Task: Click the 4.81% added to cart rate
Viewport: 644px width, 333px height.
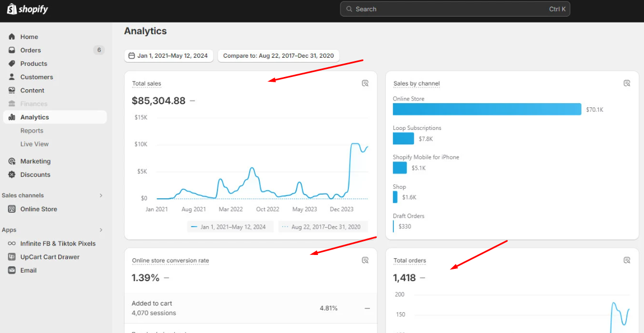Action: click(329, 308)
